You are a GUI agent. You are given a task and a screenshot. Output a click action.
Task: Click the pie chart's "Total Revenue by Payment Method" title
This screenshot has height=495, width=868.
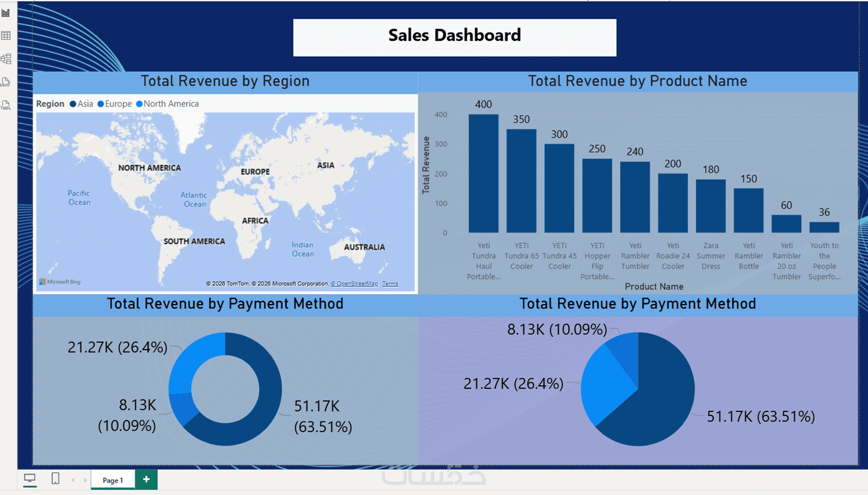pos(638,304)
